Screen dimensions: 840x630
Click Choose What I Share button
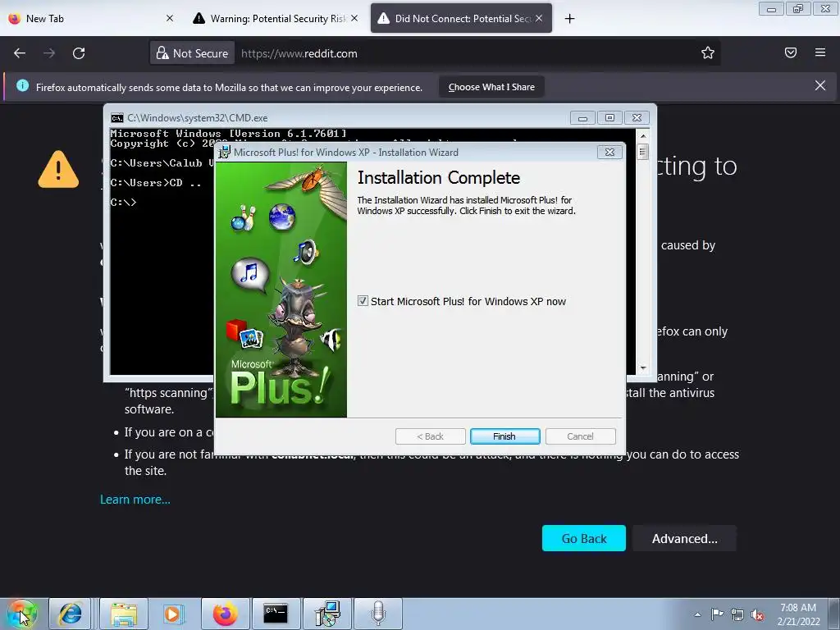pos(492,87)
